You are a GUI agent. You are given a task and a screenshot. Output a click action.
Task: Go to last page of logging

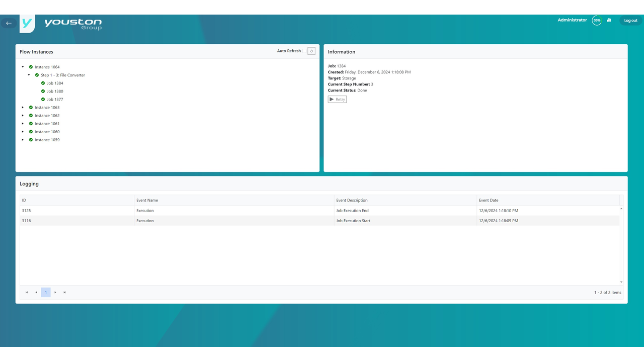[x=65, y=292]
